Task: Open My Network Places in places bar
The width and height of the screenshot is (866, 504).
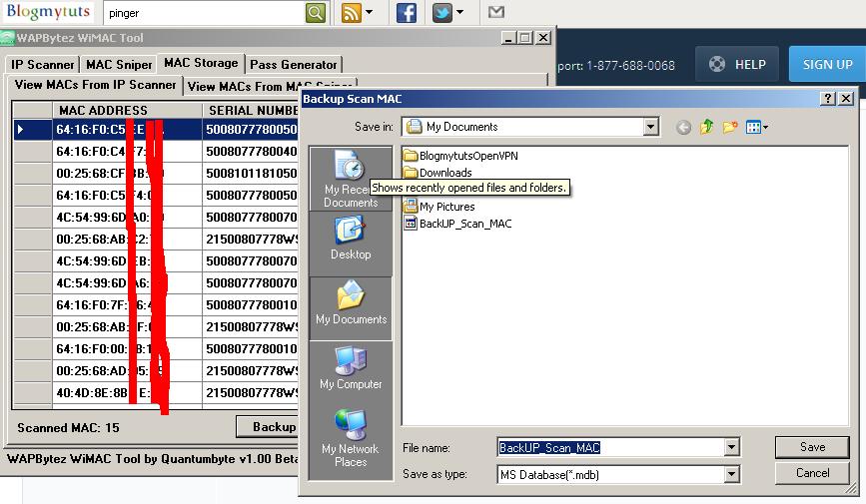Action: [351, 438]
